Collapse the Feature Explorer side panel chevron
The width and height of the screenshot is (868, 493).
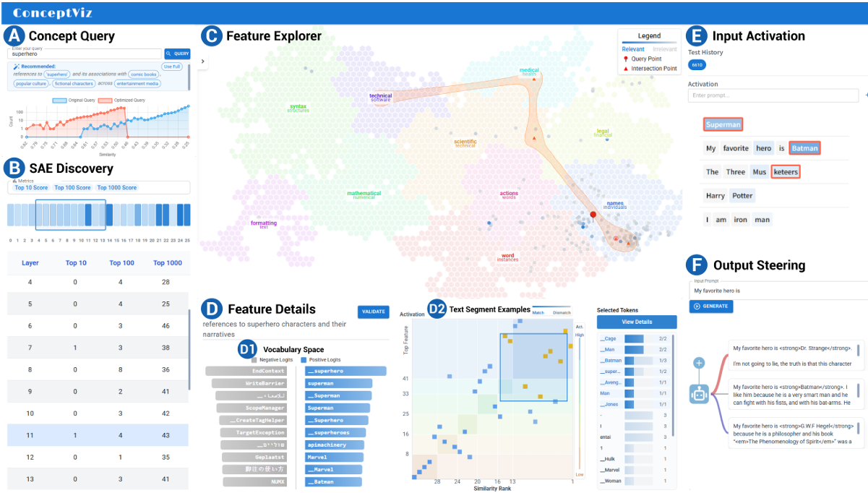coord(203,61)
